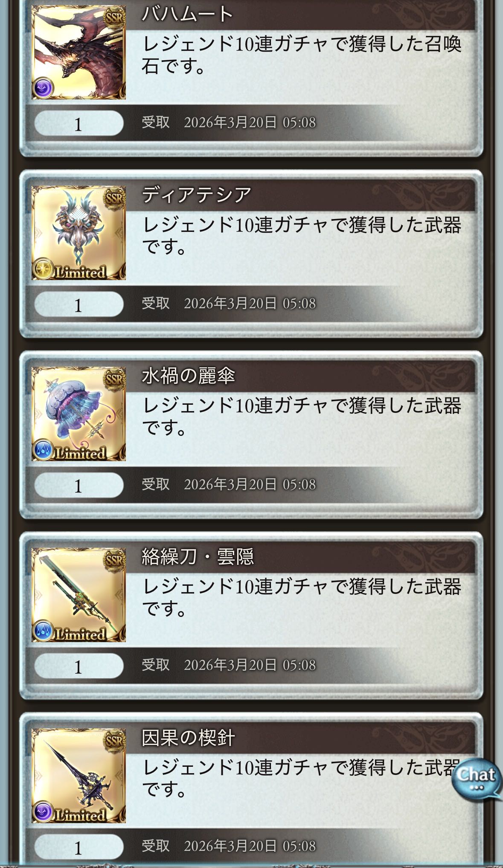
Task: Tap the 絡繰刀・雲隠 sword thumbnail
Action: [x=79, y=595]
